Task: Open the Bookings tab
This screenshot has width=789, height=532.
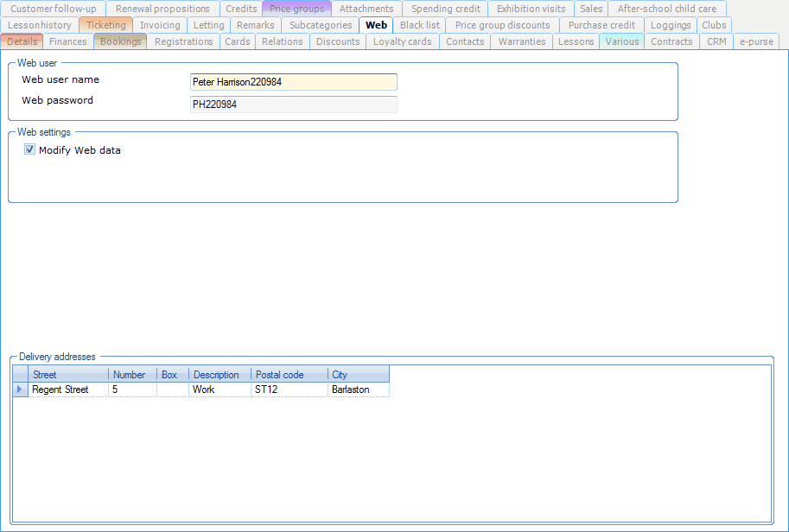Action: pyautogui.click(x=120, y=41)
